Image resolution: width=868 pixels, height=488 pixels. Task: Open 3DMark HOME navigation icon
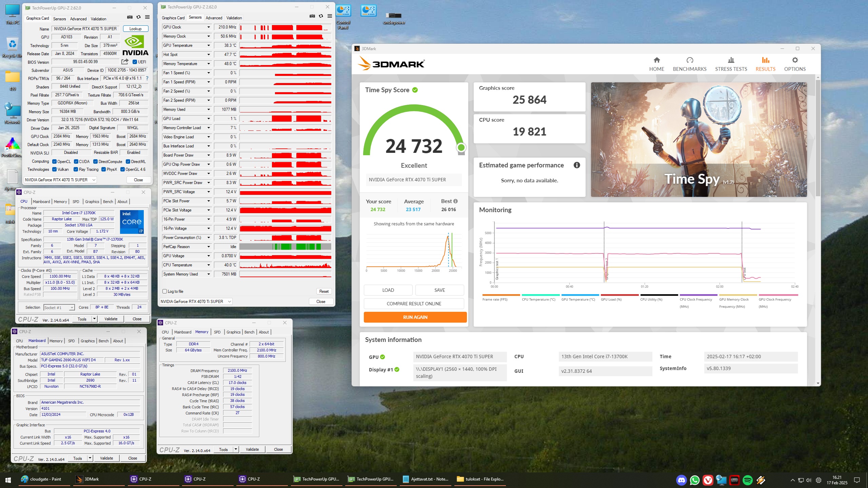tap(656, 60)
